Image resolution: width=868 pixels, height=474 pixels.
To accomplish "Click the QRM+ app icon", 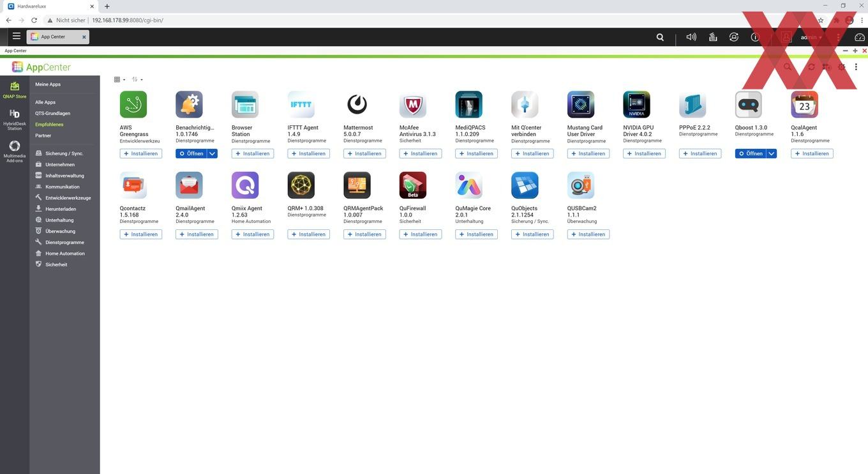I will tap(301, 185).
